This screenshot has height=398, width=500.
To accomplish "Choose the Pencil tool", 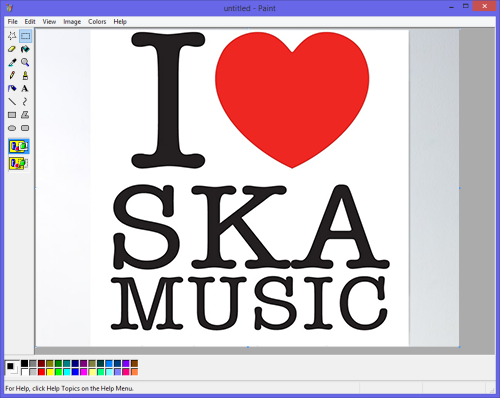I will pyautogui.click(x=12, y=75).
